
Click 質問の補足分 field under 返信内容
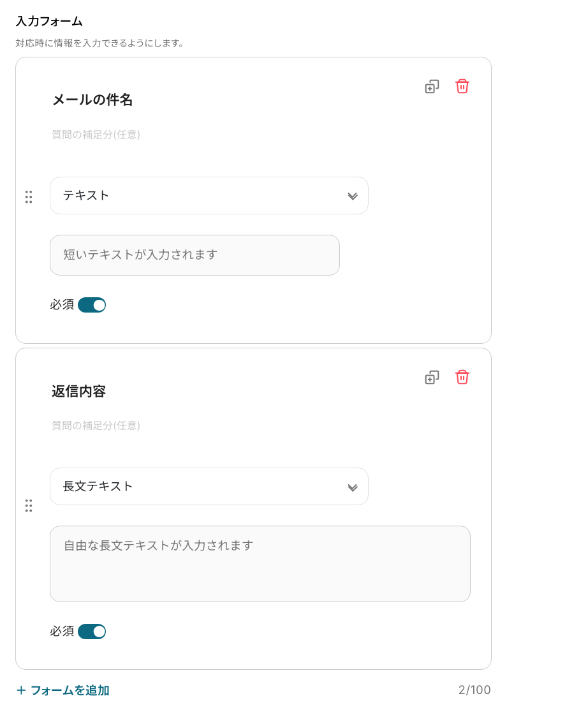coord(96,425)
